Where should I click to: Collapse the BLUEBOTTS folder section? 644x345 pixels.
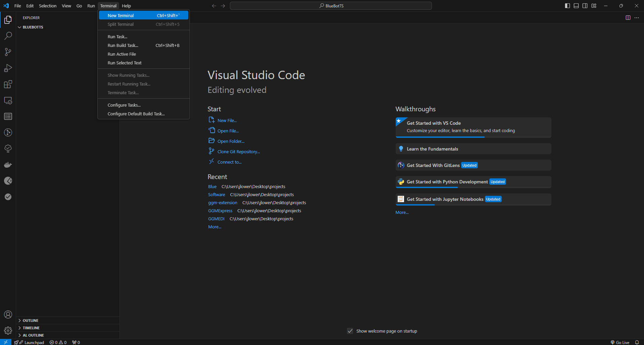(68, 27)
